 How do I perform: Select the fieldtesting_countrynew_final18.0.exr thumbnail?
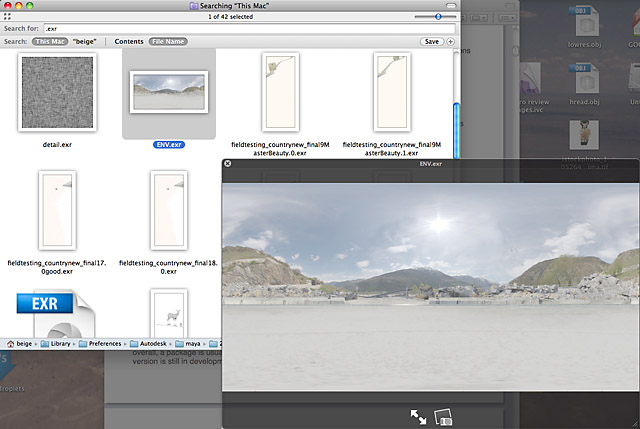pyautogui.click(x=169, y=210)
